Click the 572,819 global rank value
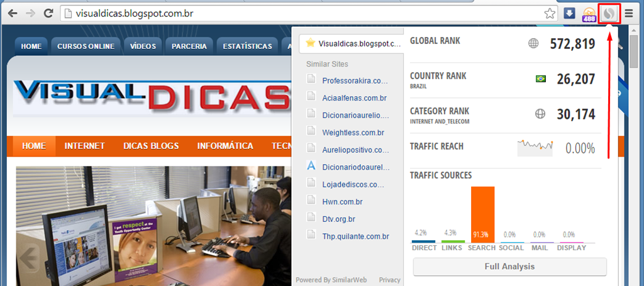 click(572, 43)
